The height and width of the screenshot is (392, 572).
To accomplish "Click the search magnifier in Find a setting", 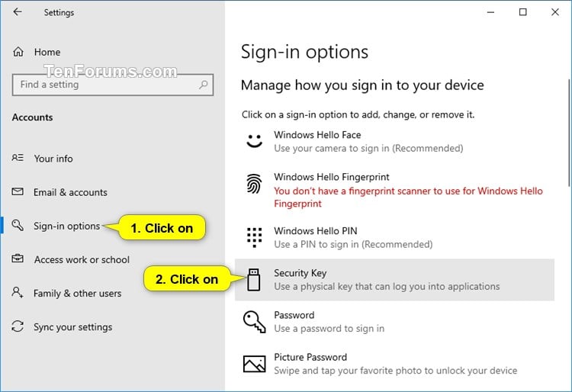I will 202,85.
